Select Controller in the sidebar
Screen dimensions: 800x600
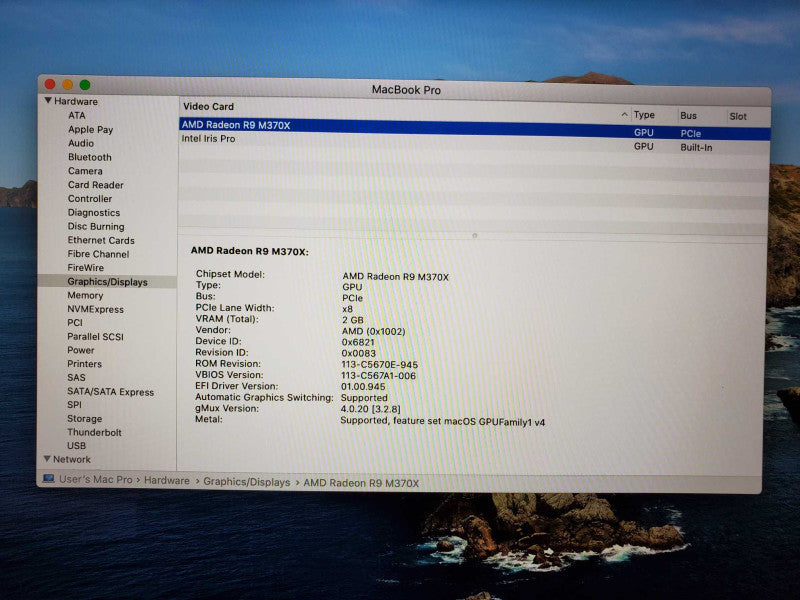90,198
